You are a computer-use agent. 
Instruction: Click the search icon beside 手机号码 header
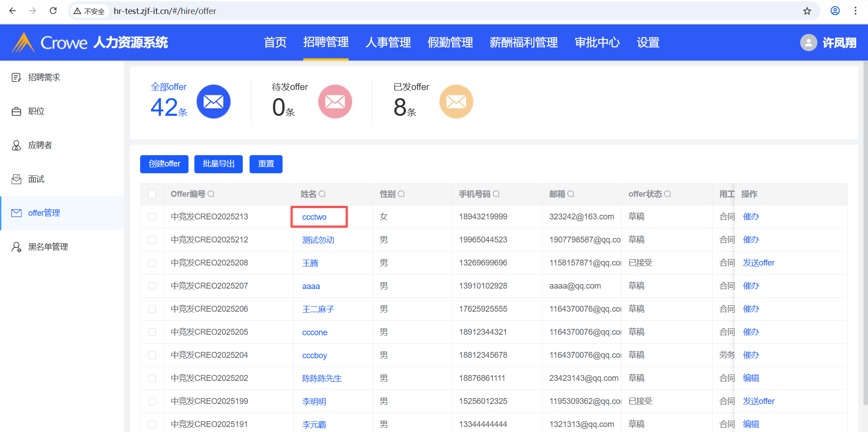pos(496,194)
